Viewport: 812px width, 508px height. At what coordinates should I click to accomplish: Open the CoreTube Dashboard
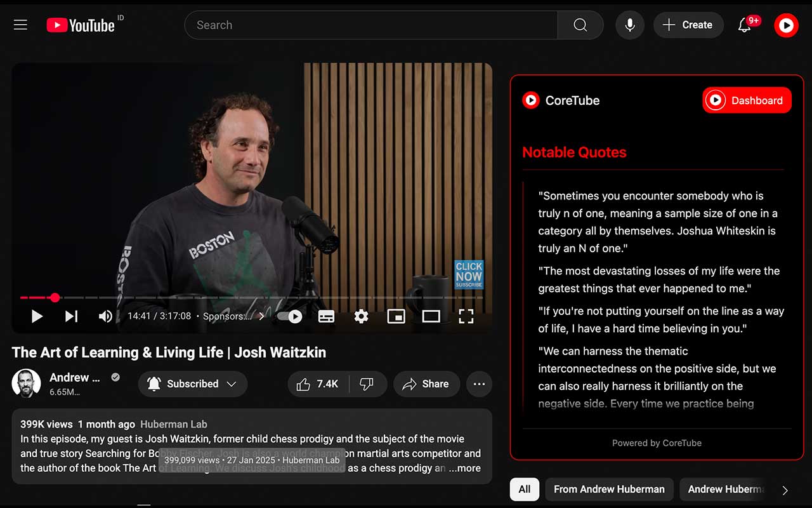[747, 100]
